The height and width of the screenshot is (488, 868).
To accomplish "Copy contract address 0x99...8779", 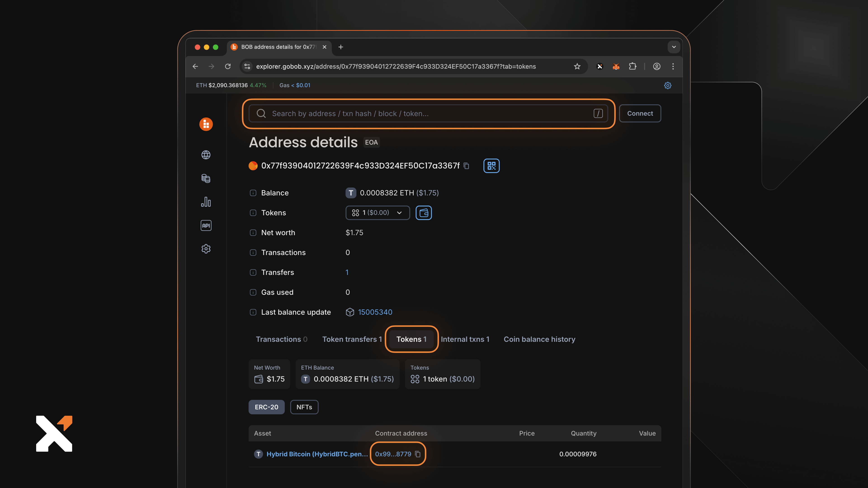I will (418, 454).
